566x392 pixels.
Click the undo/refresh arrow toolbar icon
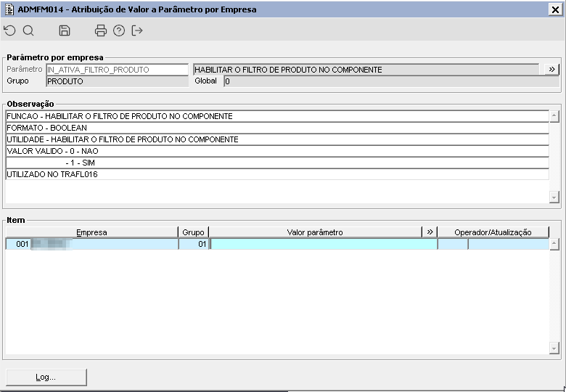[9, 30]
